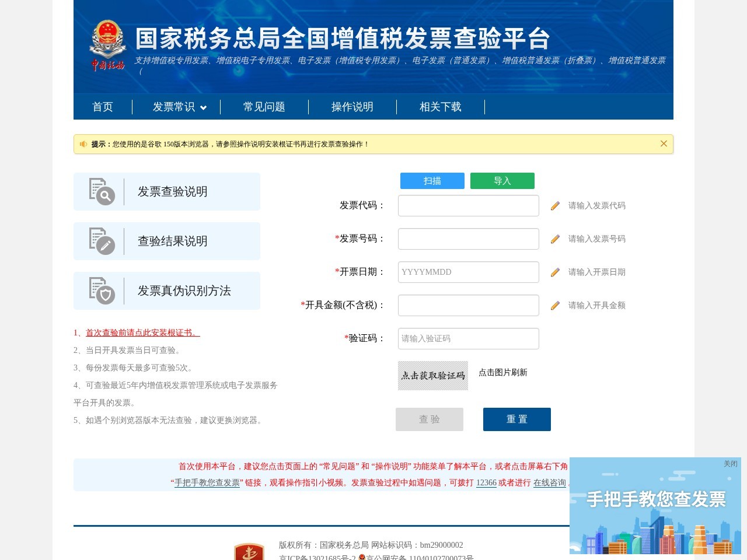
Task: Click the captcha image 点击获取验证码
Action: click(x=433, y=376)
